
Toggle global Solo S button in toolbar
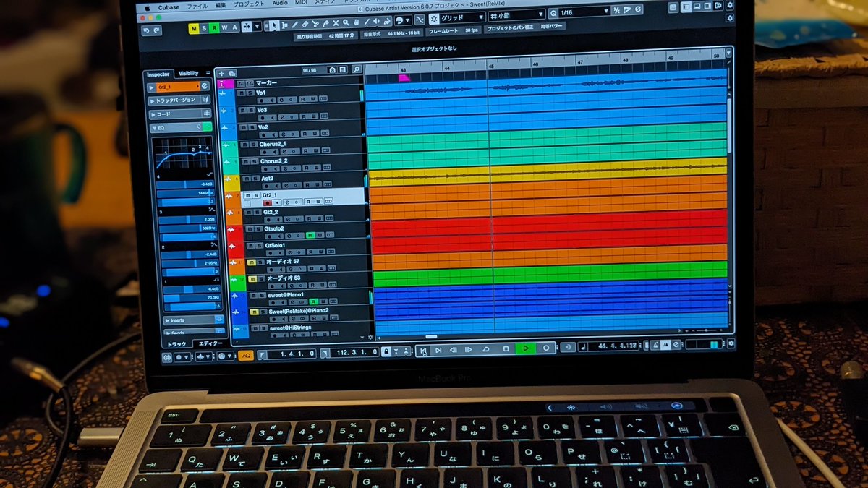point(204,28)
